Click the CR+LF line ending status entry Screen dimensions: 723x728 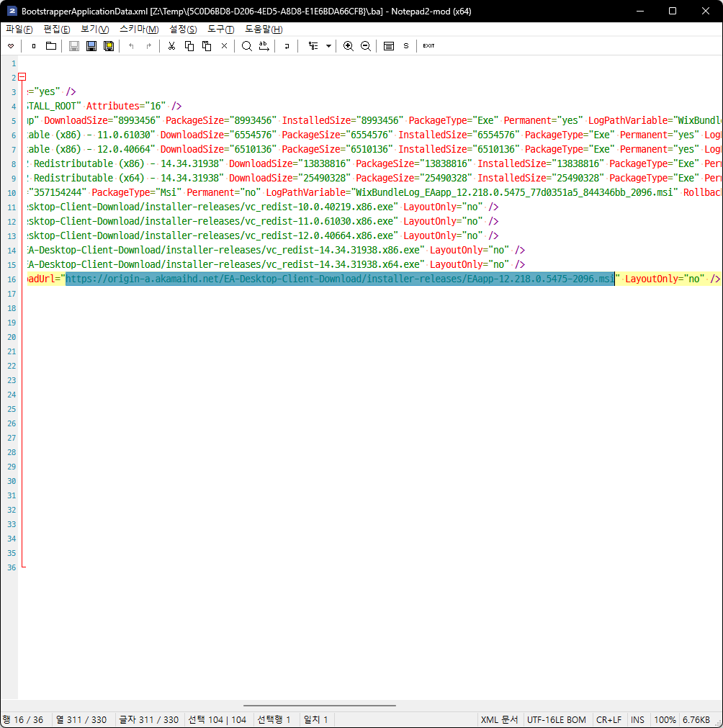(x=609, y=719)
